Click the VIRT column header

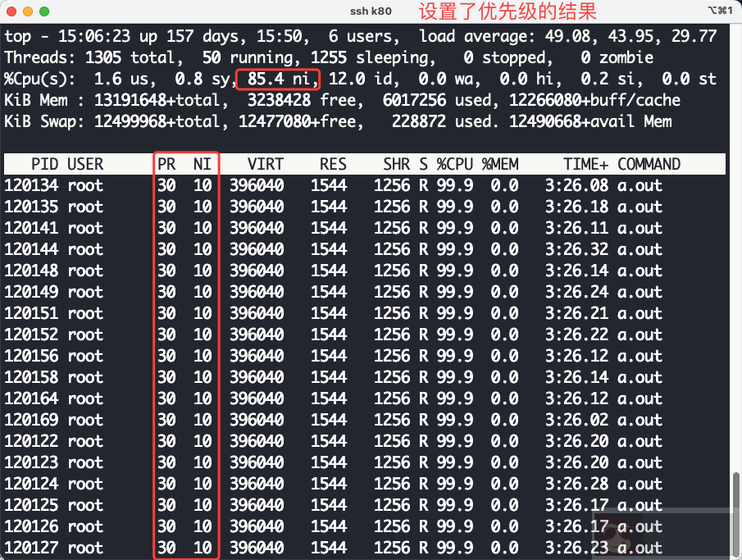[266, 164]
